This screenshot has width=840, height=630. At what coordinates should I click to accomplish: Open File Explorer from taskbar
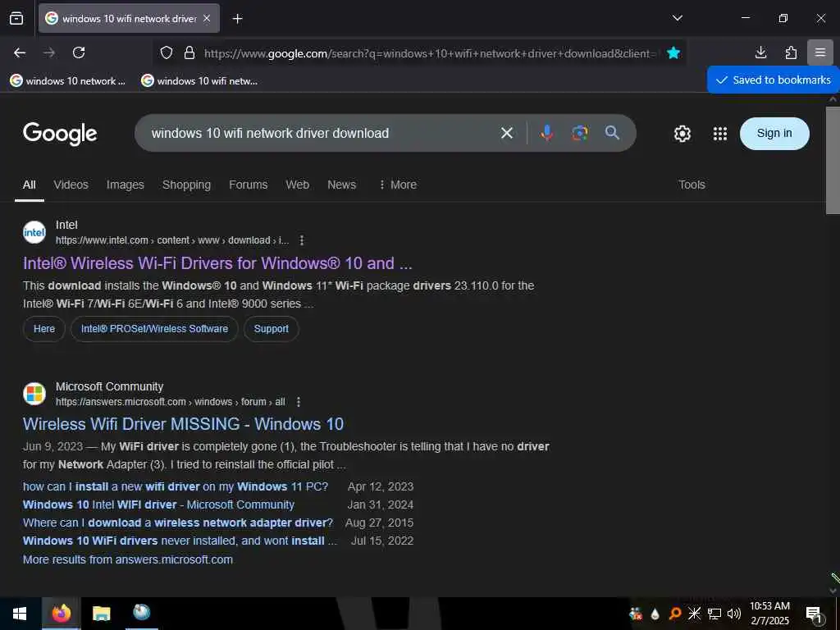click(101, 614)
